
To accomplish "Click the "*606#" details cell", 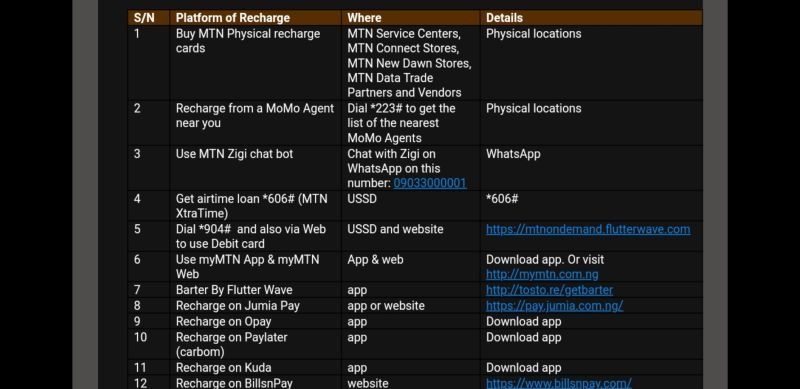I will (x=591, y=206).
